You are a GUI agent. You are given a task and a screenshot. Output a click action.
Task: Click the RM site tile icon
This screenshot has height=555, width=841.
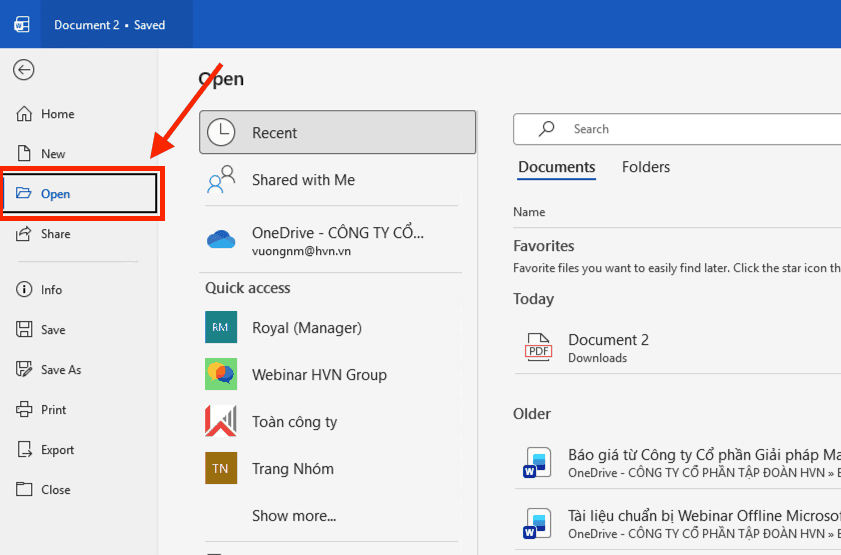coord(221,327)
